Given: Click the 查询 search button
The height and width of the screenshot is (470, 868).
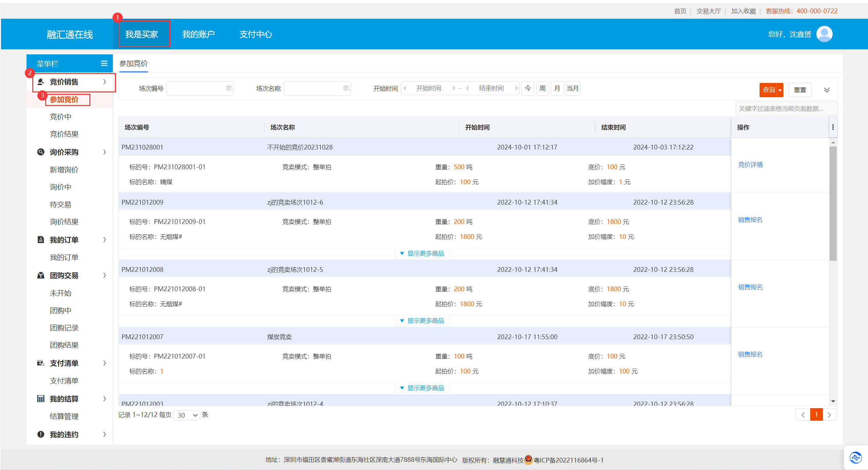Looking at the screenshot, I should coord(769,90).
